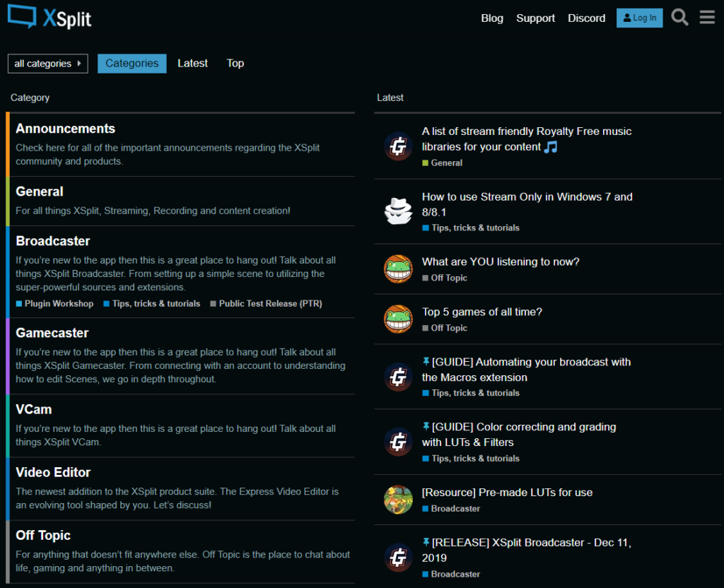Open the Announcements category
The image size is (724, 588).
tap(65, 129)
